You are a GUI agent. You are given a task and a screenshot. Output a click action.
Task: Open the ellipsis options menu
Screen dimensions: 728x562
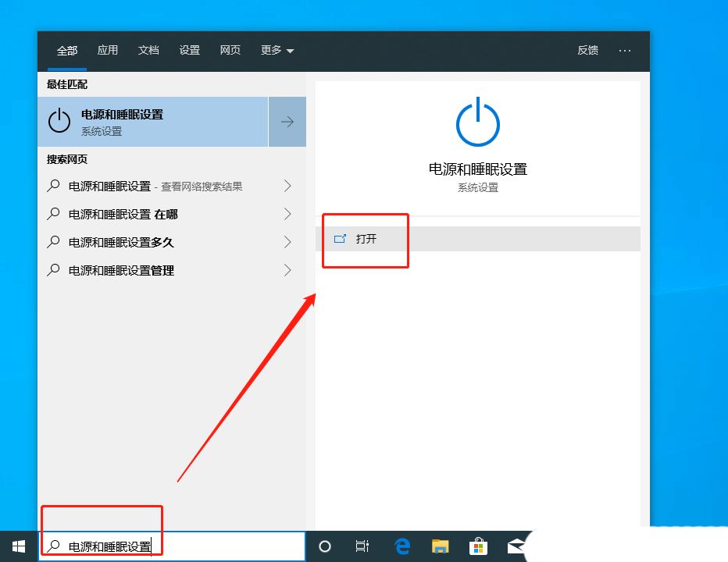pyautogui.click(x=625, y=50)
